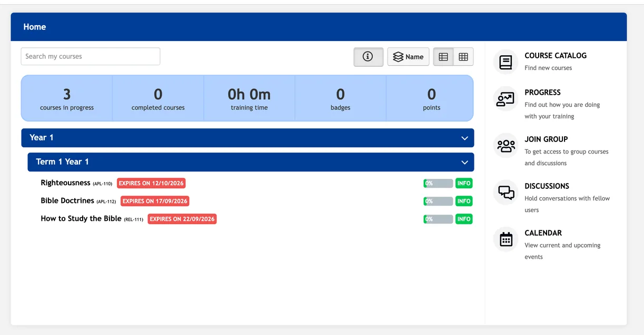Click 'View current and upcoming events' text
Viewport: 644px width, 335px height.
562,251
